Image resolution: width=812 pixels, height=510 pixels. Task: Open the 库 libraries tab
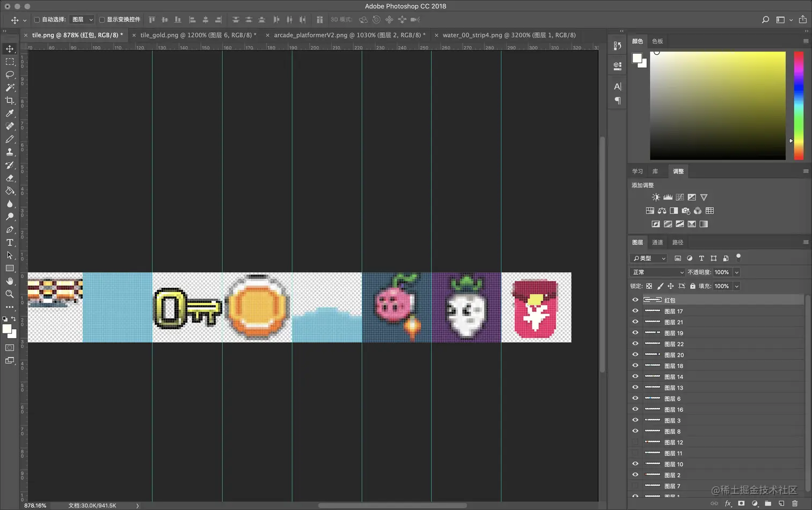click(655, 171)
